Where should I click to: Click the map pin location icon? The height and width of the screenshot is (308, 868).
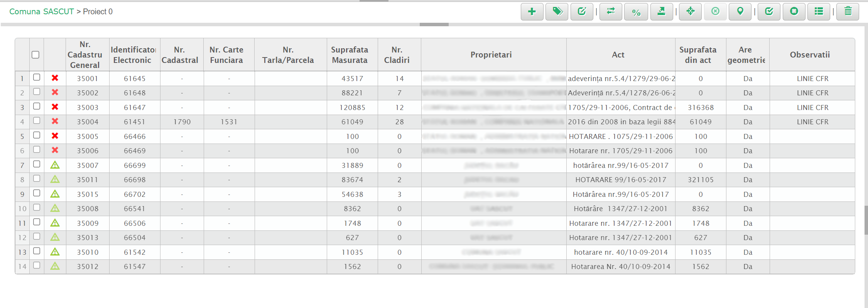click(740, 12)
